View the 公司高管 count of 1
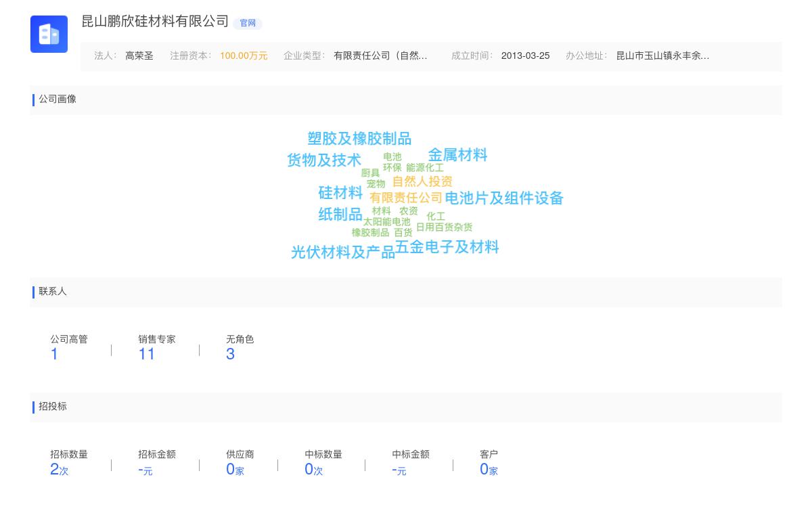 [54, 354]
